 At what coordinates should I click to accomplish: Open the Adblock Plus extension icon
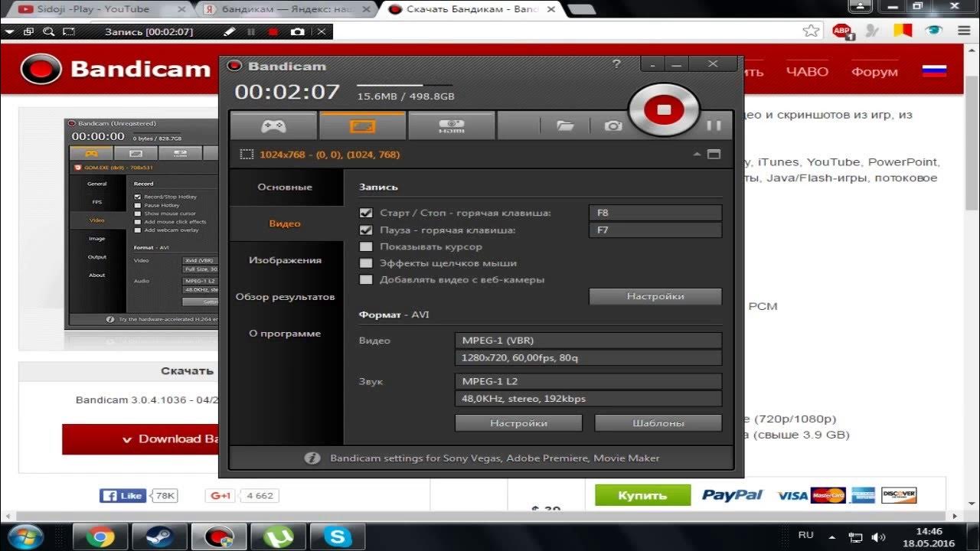pyautogui.click(x=842, y=31)
